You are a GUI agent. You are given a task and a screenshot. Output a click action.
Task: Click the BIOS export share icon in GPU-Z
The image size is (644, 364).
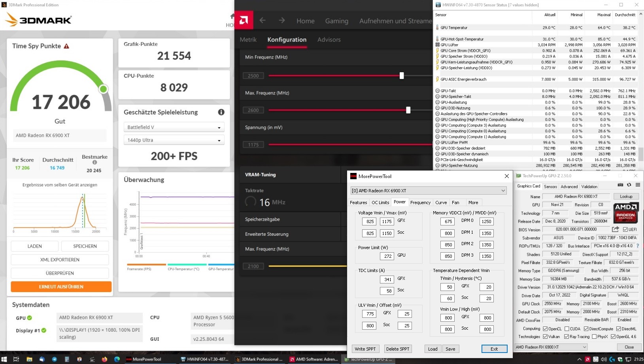[616, 229]
